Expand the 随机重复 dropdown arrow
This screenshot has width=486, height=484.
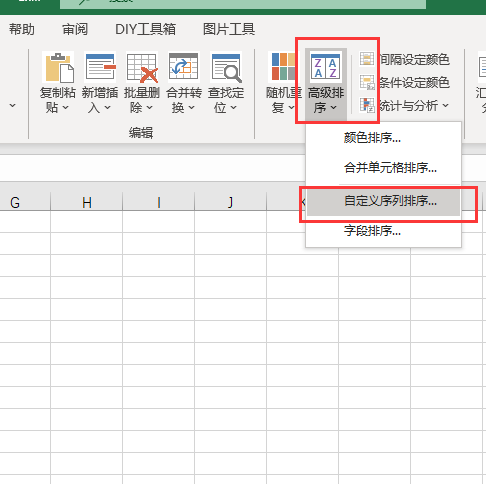(x=291, y=107)
